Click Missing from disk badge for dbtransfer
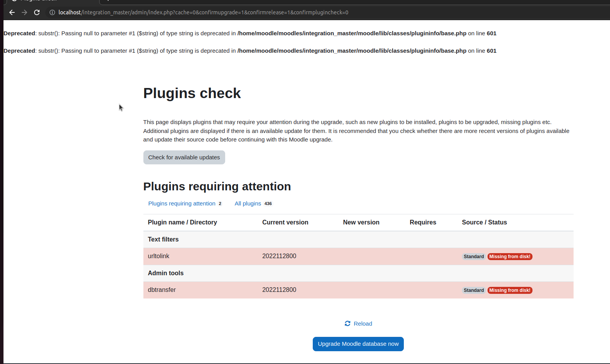This screenshot has height=364, width=610. tap(510, 290)
